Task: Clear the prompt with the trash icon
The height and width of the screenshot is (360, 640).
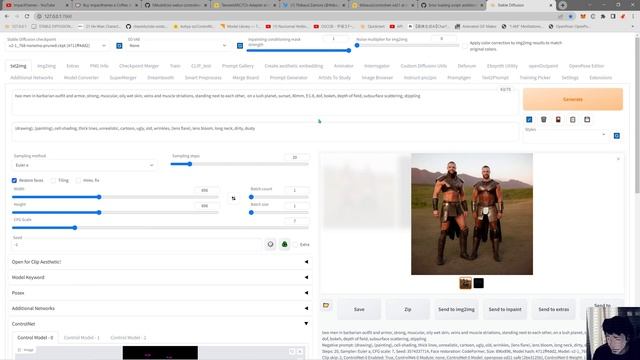Action: coord(544,120)
